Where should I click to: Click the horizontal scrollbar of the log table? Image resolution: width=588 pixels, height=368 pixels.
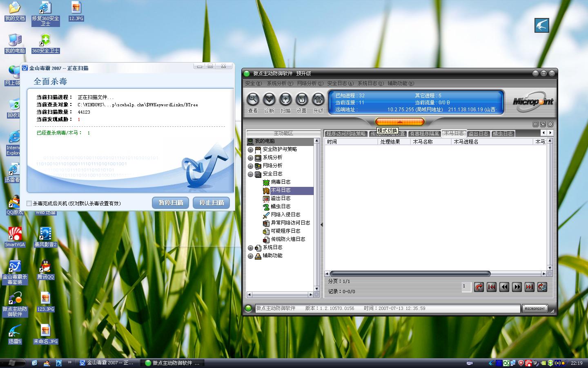(x=410, y=274)
